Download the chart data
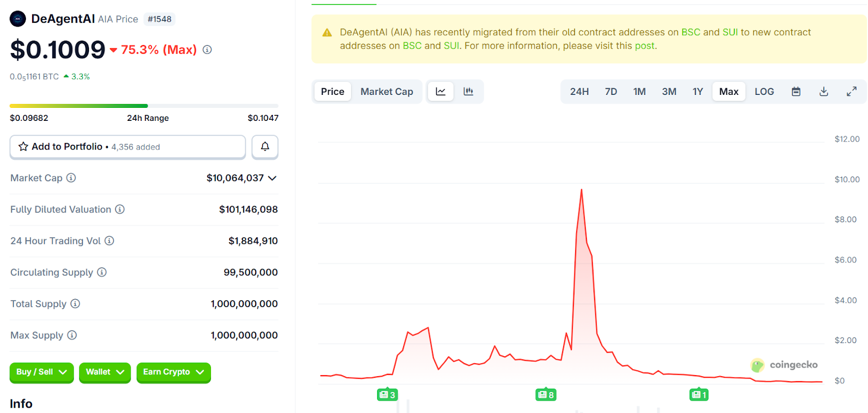Screen dimensions: 868x413 point(824,92)
